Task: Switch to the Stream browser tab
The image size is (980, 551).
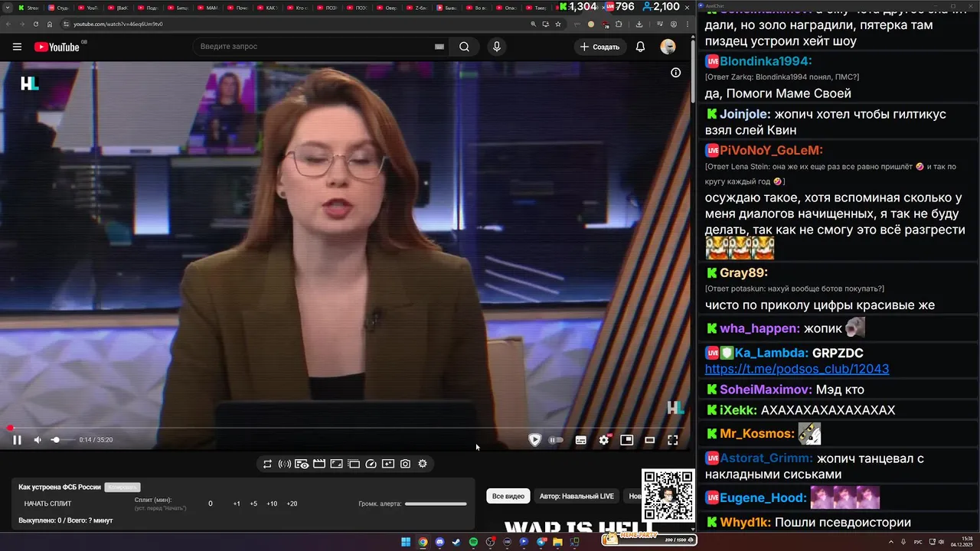Action: (29, 8)
